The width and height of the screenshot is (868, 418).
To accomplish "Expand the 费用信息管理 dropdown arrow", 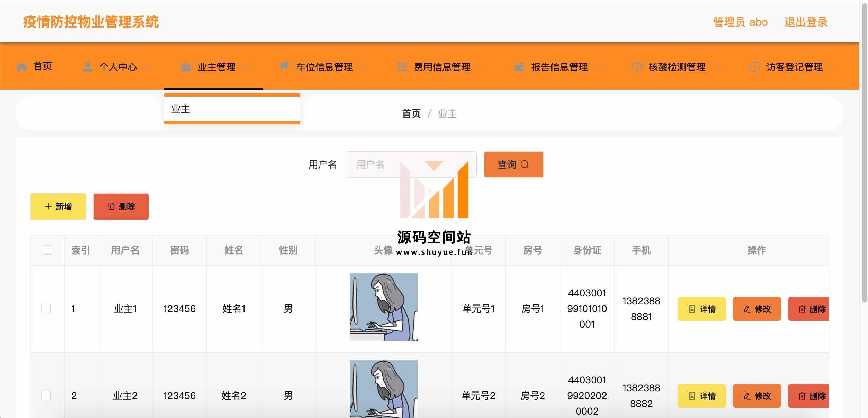I will pos(480,66).
